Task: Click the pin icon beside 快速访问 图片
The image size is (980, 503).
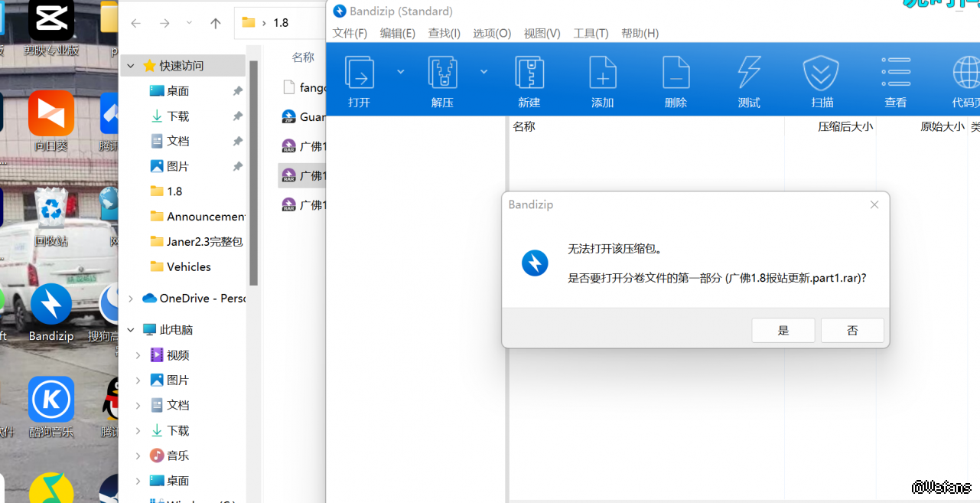Action: click(x=238, y=166)
